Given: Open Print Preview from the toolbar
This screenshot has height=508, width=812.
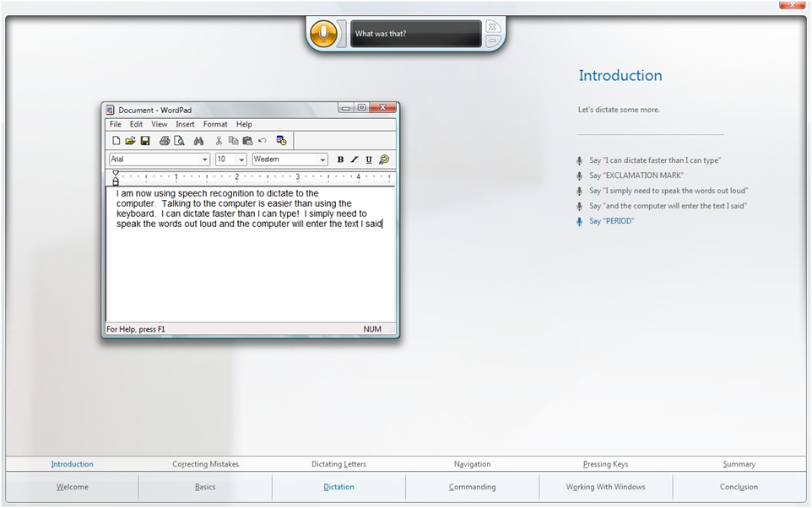Looking at the screenshot, I should (179, 141).
